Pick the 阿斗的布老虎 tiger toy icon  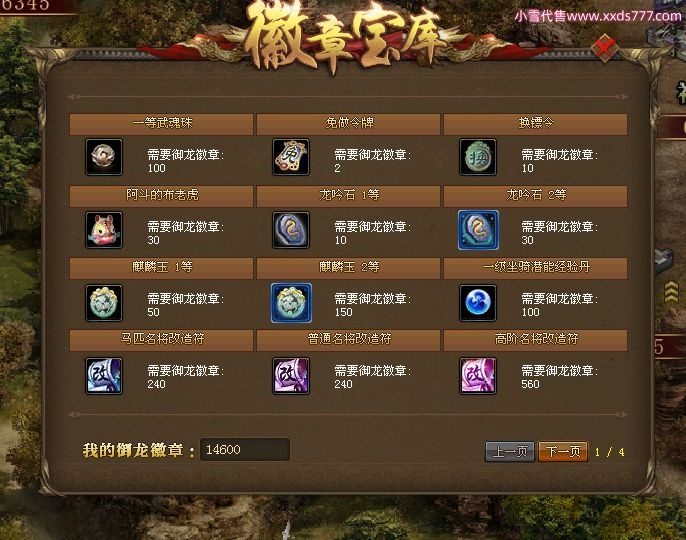click(x=104, y=230)
